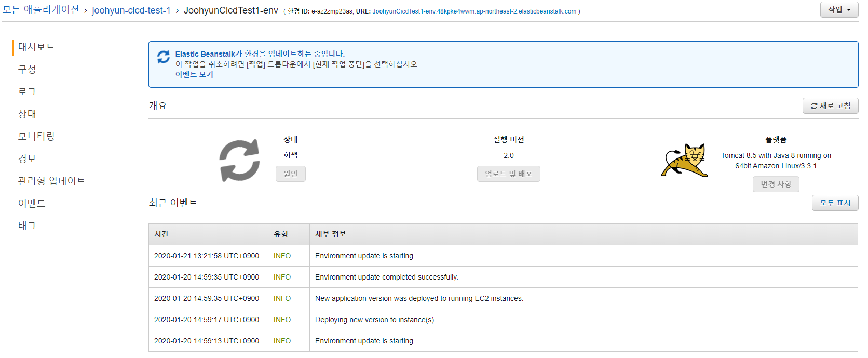Screen dimensions: 868x358
Task: Click the 최근 이벤트 section heading
Action: pyautogui.click(x=173, y=203)
